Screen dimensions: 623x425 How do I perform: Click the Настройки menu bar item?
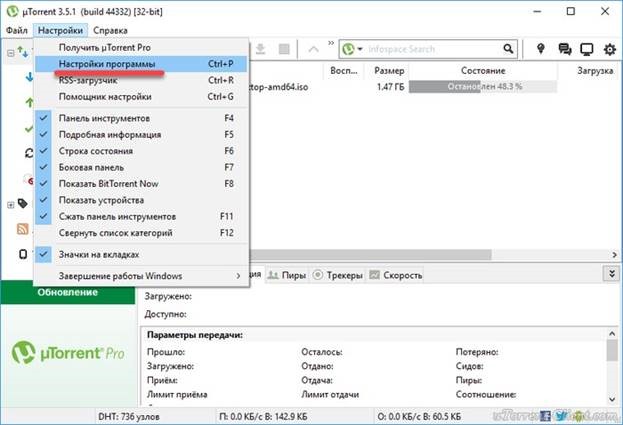click(60, 30)
